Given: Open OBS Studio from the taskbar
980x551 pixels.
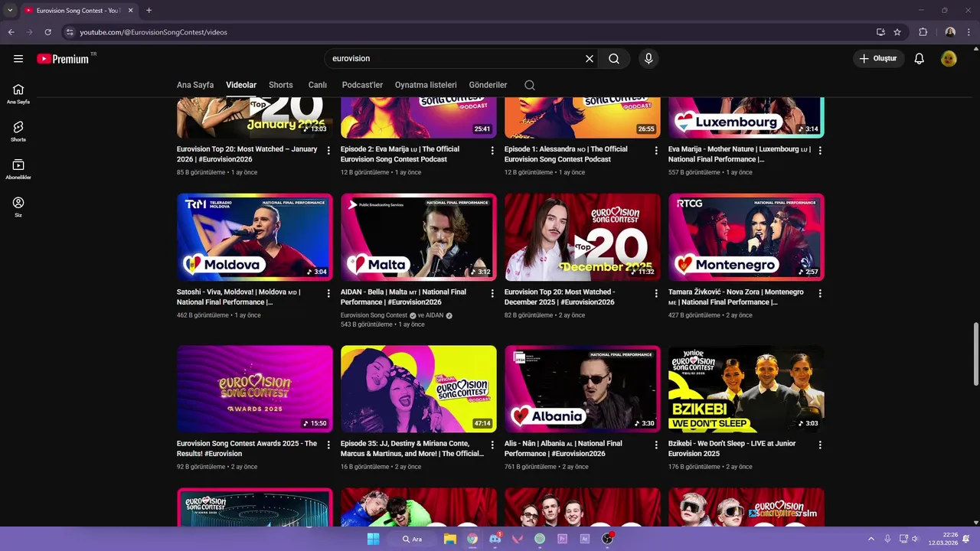Looking at the screenshot, I should tap(608, 539).
